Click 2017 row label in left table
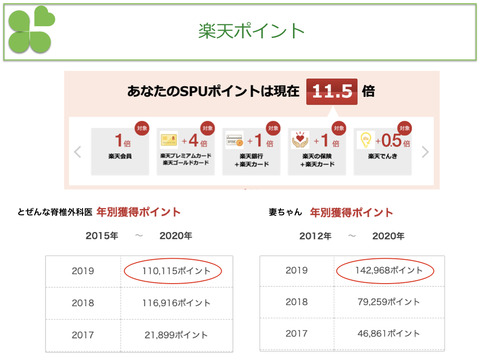 click(x=83, y=335)
